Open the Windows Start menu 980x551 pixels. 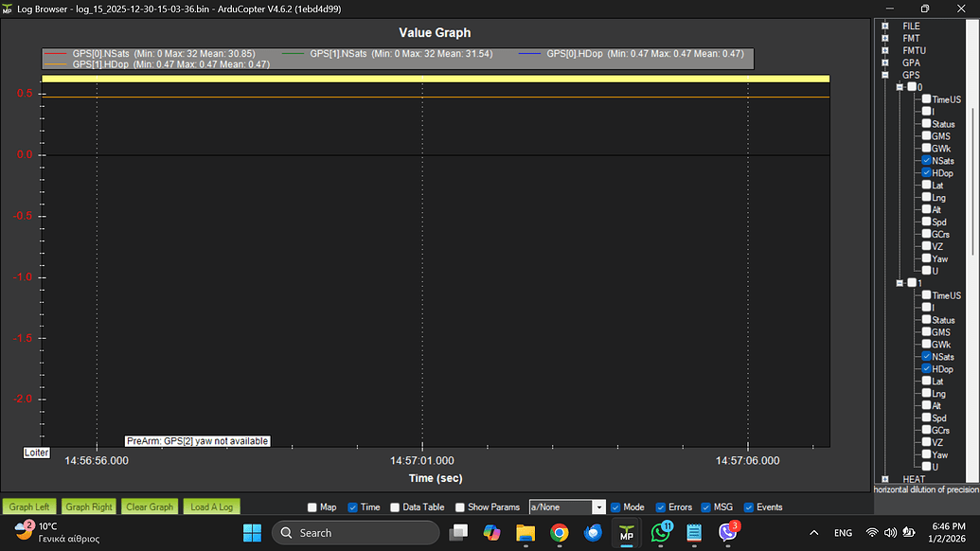[x=252, y=533]
